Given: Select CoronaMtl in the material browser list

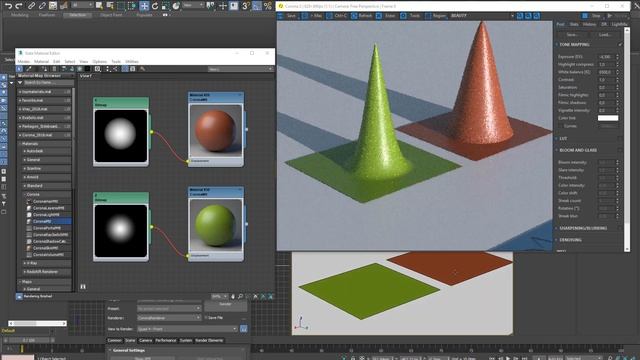Looking at the screenshot, I should (x=49, y=221).
